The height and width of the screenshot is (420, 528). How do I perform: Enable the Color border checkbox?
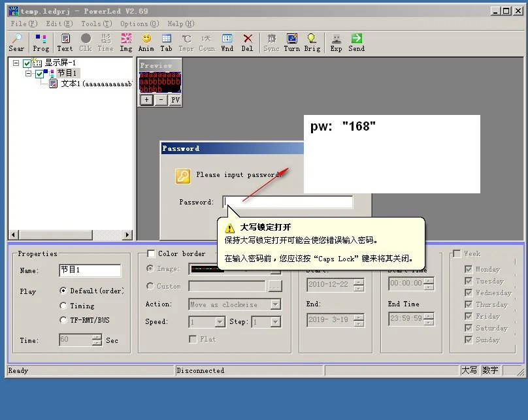click(151, 253)
